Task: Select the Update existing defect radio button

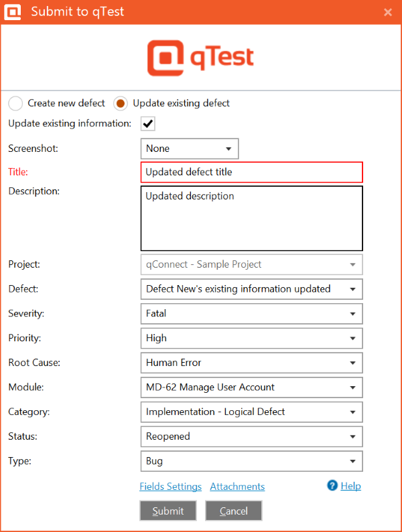Action: (121, 103)
